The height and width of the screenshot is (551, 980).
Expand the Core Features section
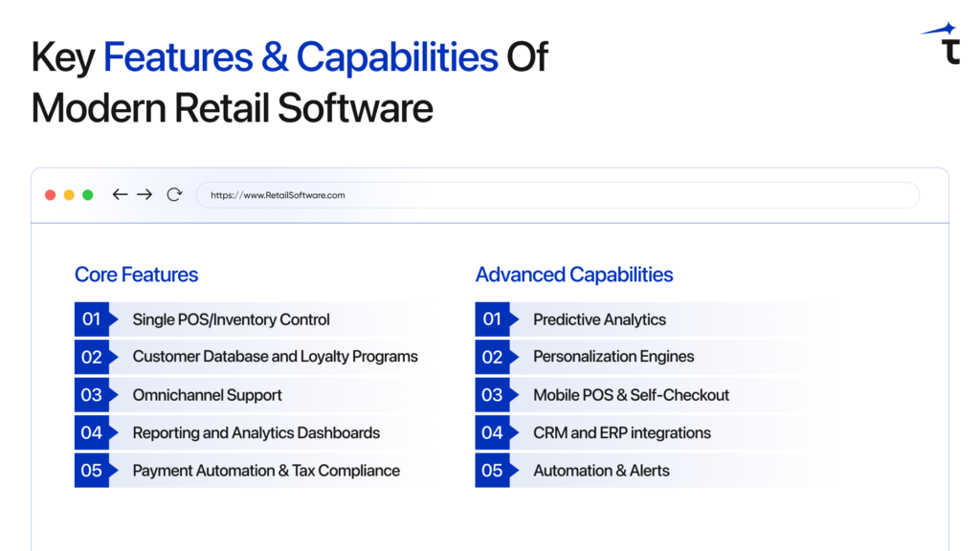136,275
